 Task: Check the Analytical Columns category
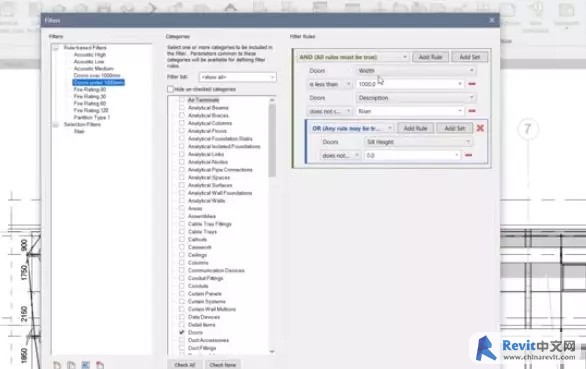[182, 123]
